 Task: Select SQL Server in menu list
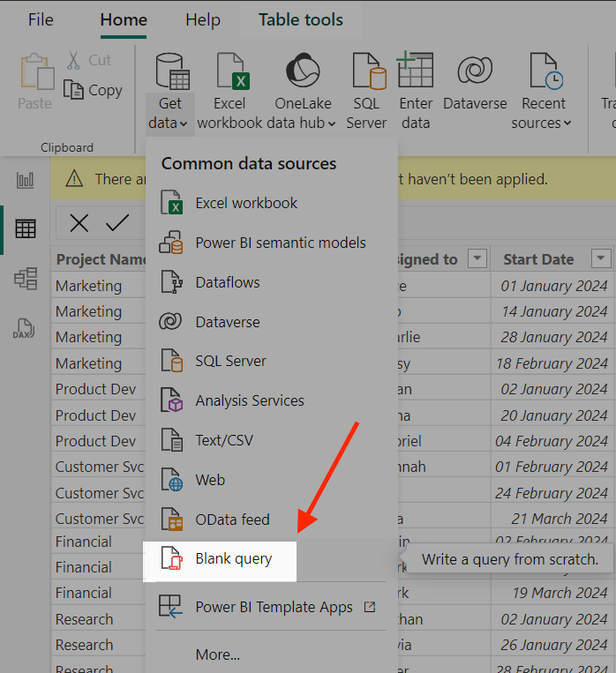[x=271, y=362]
